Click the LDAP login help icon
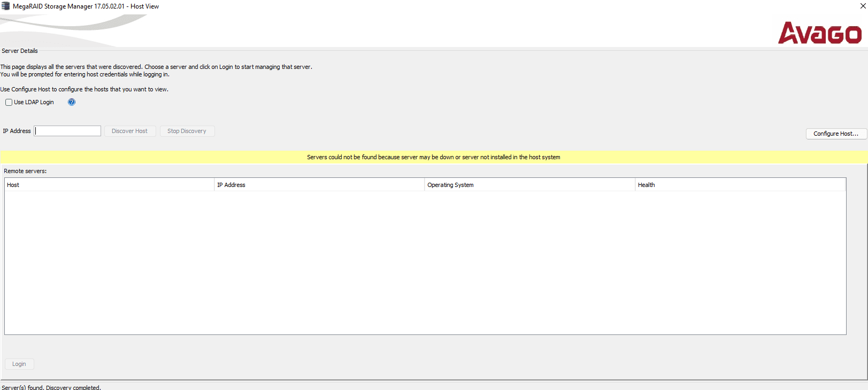Viewport: 868px width, 390px height. click(72, 102)
